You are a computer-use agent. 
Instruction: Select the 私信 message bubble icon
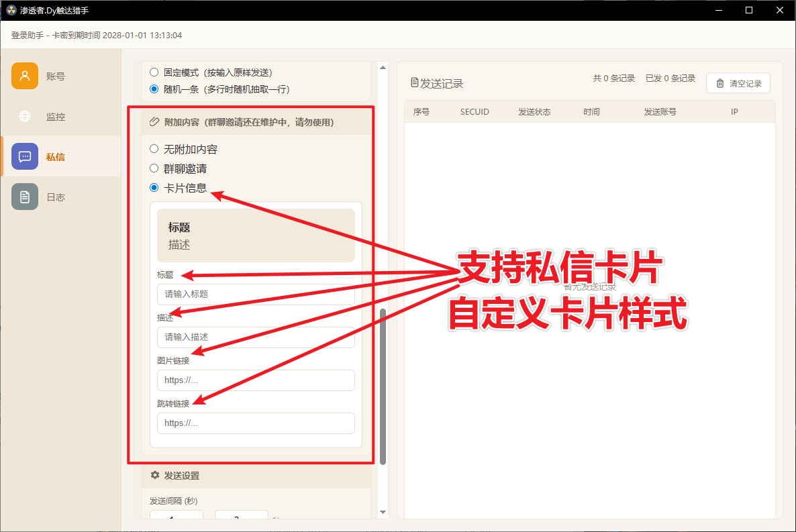click(x=25, y=156)
